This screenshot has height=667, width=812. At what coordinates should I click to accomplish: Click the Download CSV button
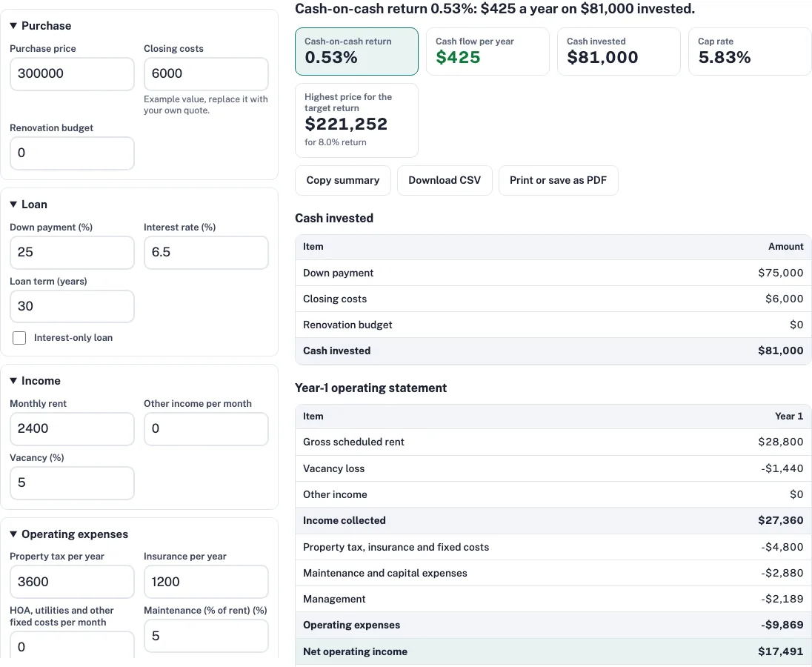point(445,180)
